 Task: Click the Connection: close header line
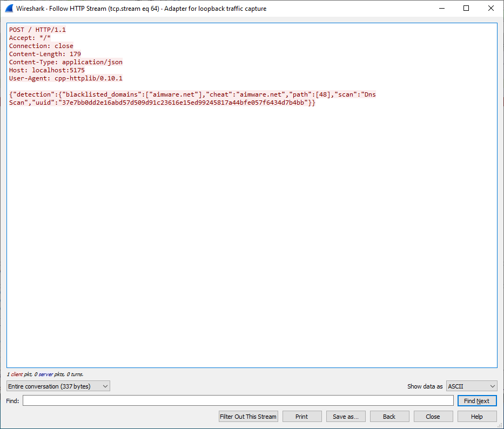pos(41,46)
